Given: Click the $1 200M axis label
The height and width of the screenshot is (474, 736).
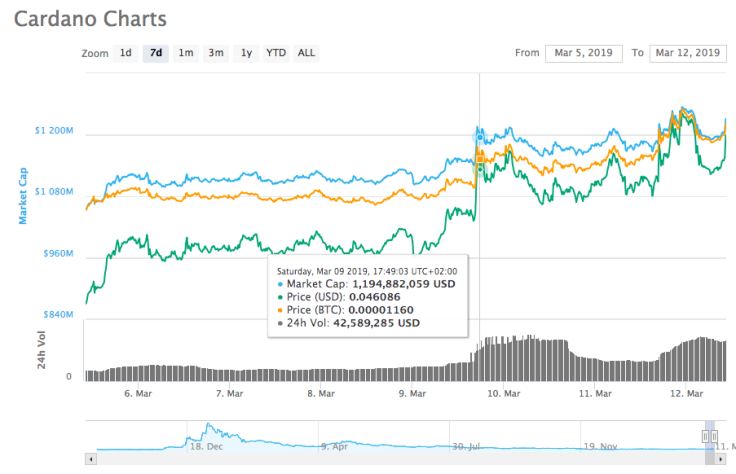Looking at the screenshot, I should point(54,130).
